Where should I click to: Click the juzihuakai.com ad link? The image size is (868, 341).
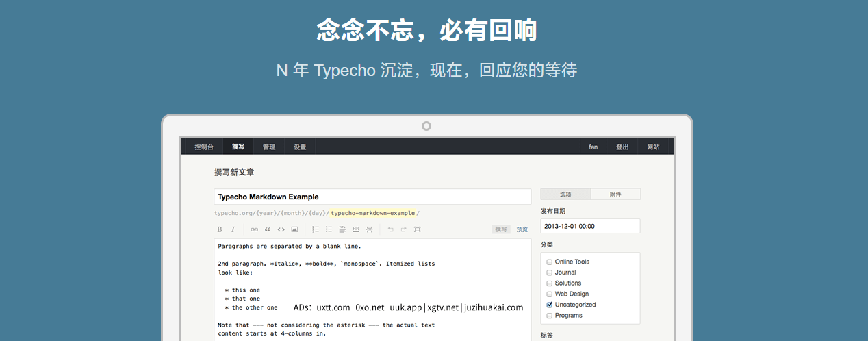[493, 308]
